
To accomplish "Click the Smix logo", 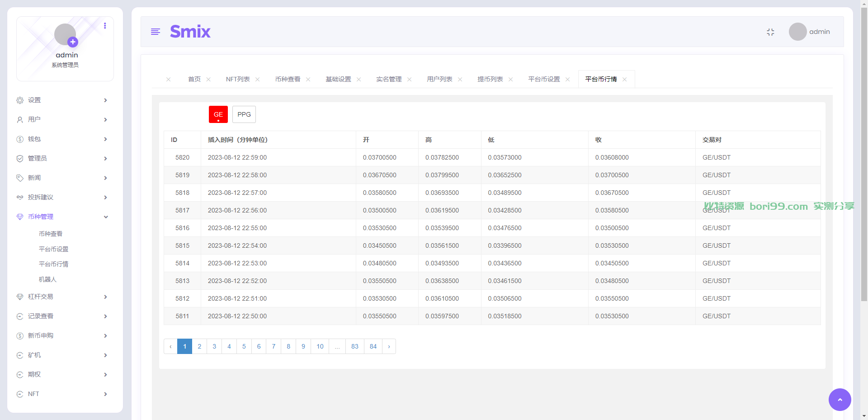I will [190, 32].
